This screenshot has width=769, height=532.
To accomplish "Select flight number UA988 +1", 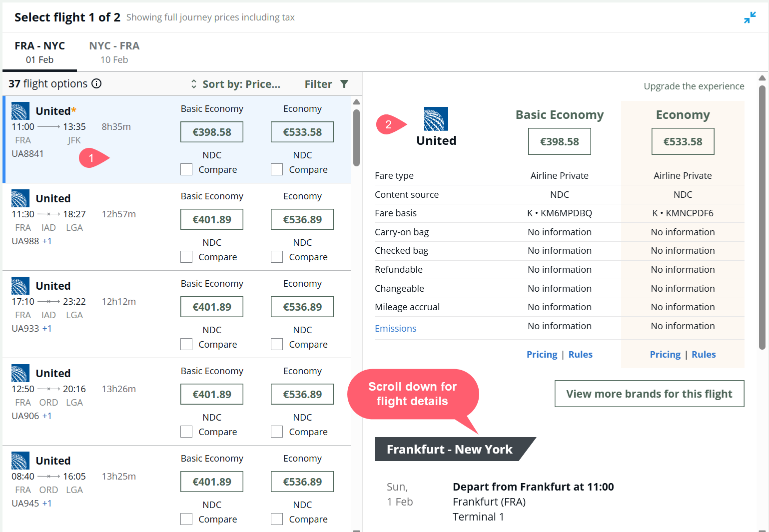I will tap(31, 241).
